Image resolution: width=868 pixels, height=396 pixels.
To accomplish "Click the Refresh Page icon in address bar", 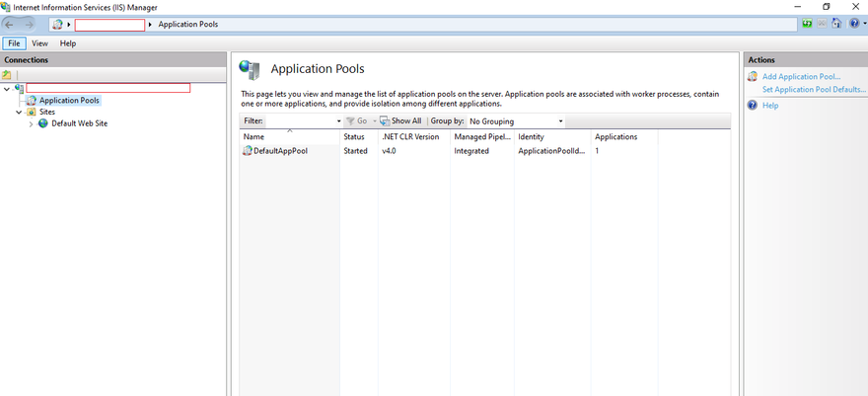I will [808, 24].
